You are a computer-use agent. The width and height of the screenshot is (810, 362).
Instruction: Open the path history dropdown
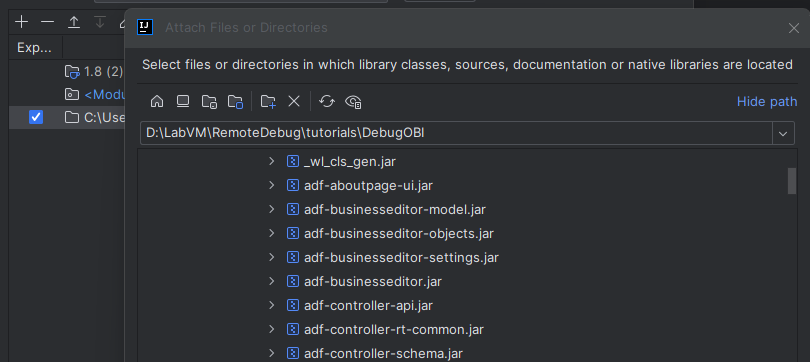pos(783,133)
